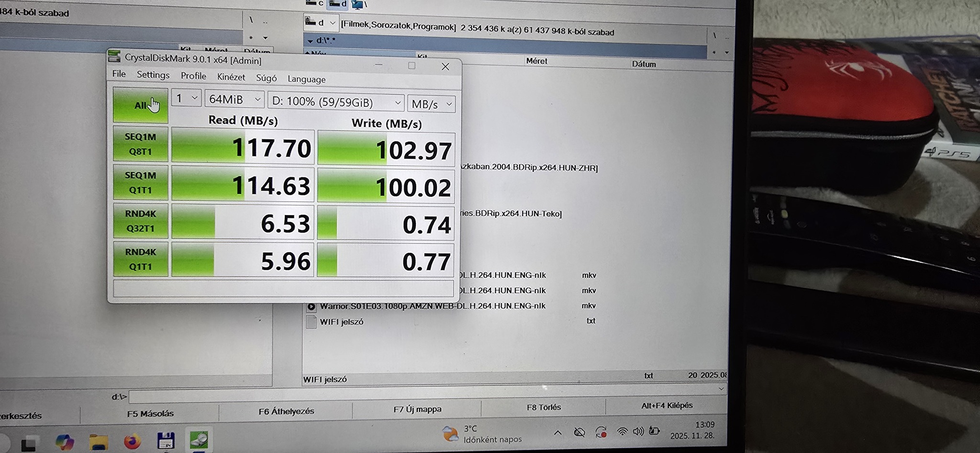
Task: Expand the d:\*.* path arrow
Action: [310, 41]
